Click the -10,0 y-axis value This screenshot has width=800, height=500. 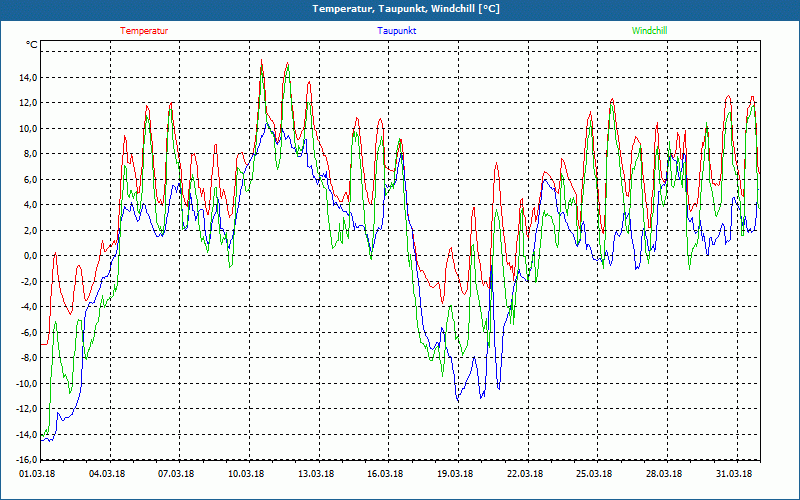click(x=27, y=384)
